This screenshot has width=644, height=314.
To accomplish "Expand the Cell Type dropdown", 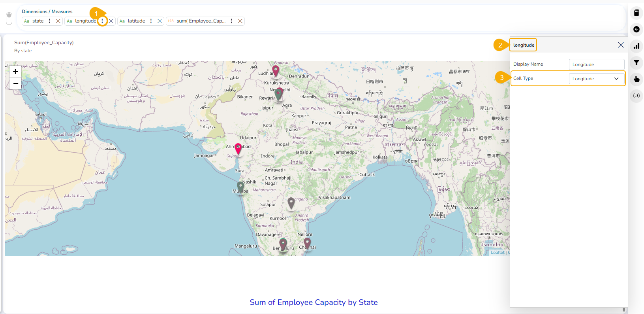I will (x=596, y=79).
